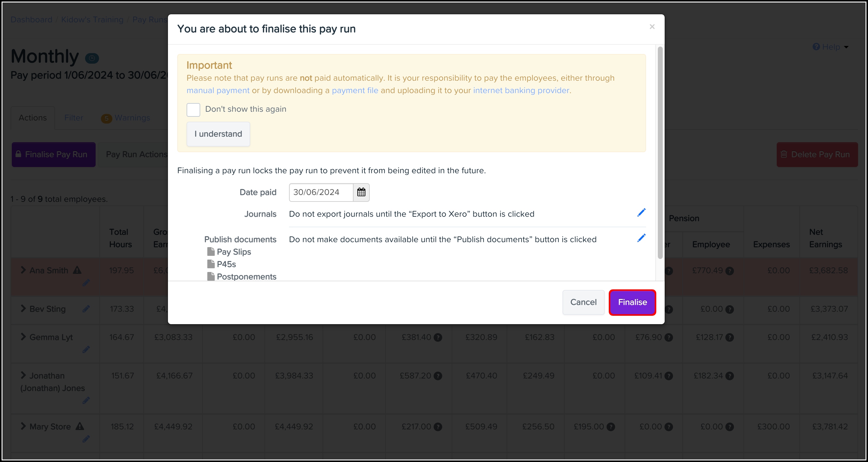
Task: Click help icon next to Mary's £195.00
Action: (611, 427)
